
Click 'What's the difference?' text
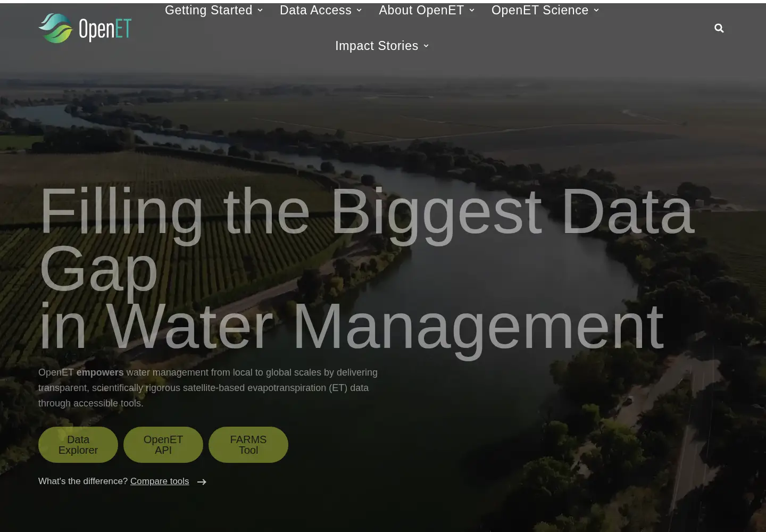[83, 481]
